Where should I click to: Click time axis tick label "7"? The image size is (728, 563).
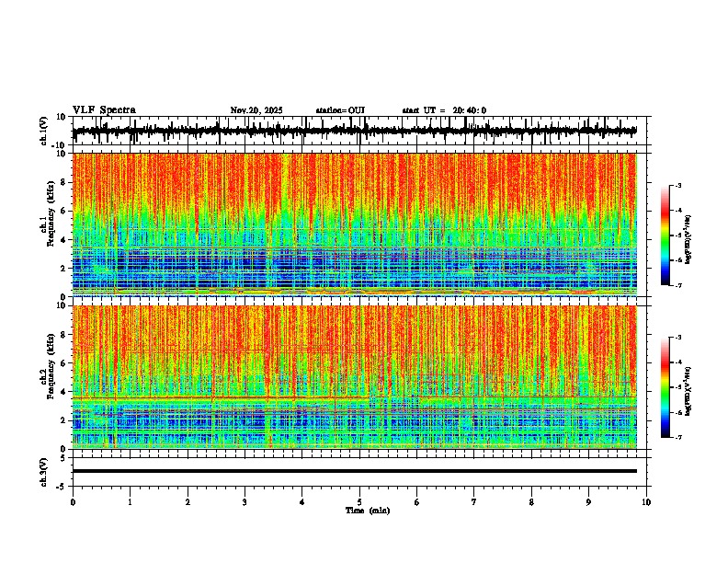(474, 502)
